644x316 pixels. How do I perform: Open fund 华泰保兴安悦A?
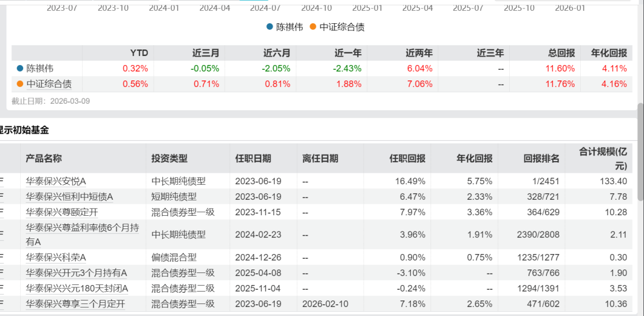point(55,181)
